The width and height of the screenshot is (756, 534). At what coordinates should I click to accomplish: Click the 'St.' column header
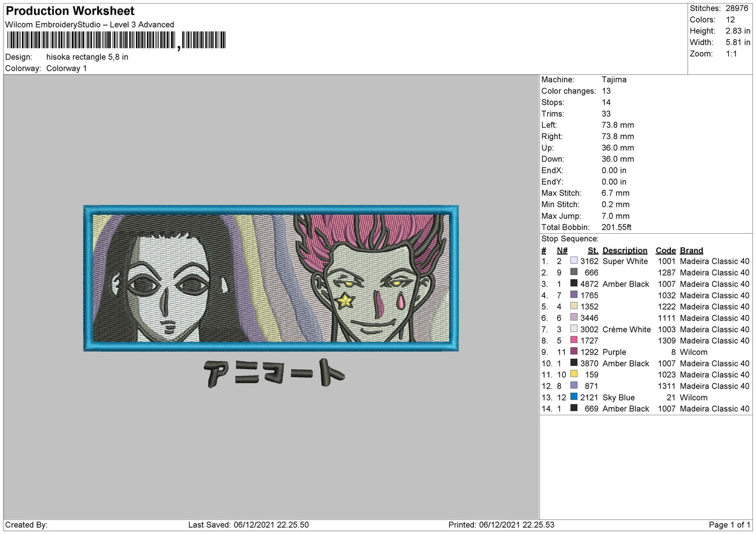[x=593, y=251]
